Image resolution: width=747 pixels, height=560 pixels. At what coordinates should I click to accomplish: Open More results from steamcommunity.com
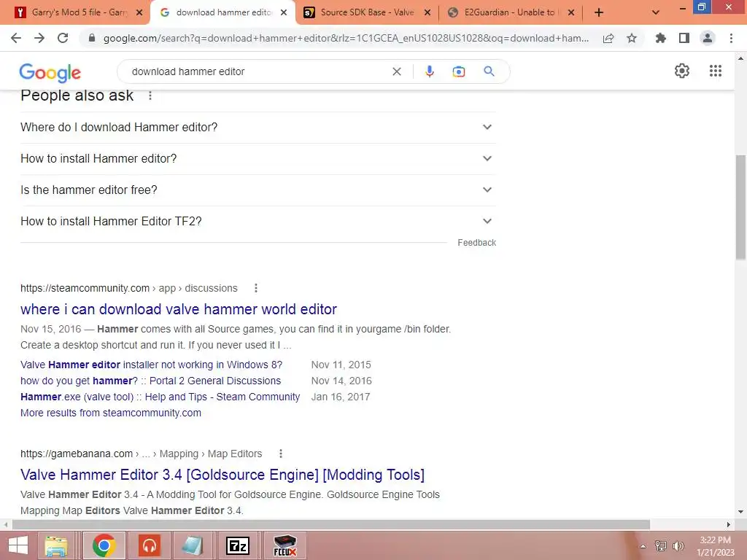[111, 413]
